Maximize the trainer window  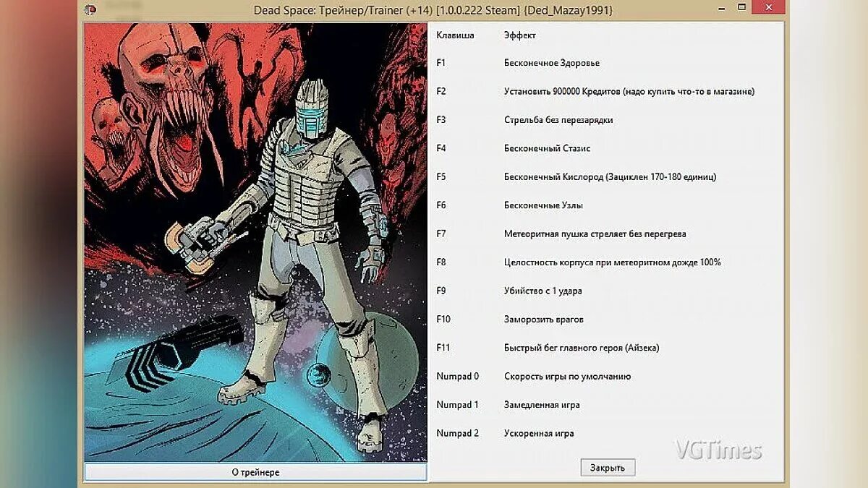pyautogui.click(x=741, y=9)
